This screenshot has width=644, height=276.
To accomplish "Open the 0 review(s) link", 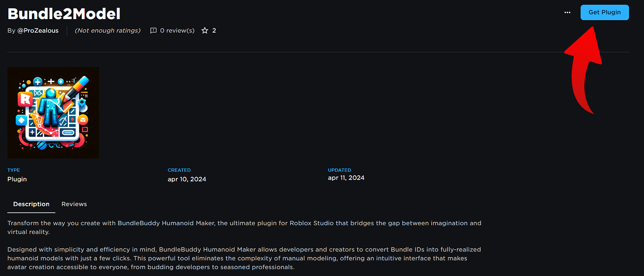I will 176,30.
